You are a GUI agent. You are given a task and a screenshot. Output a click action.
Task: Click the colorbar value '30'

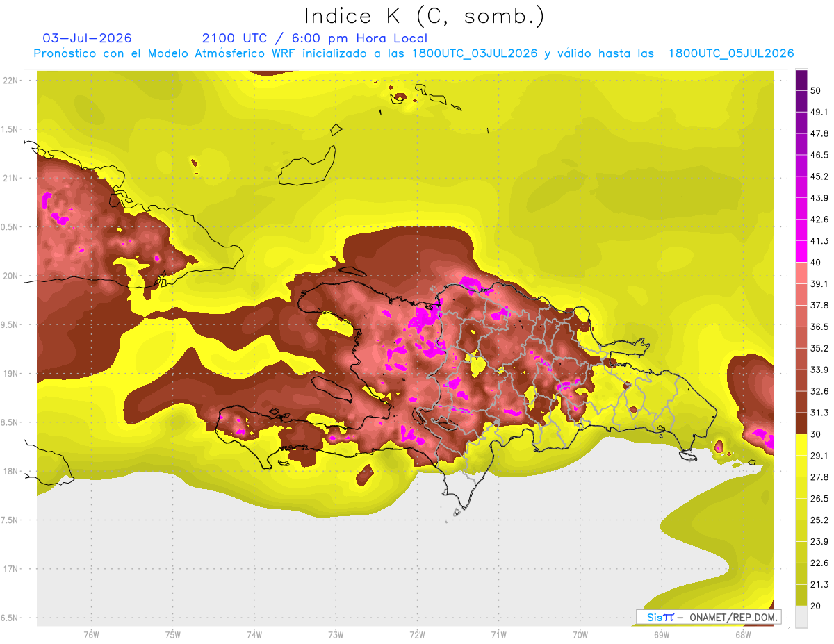[x=816, y=434]
